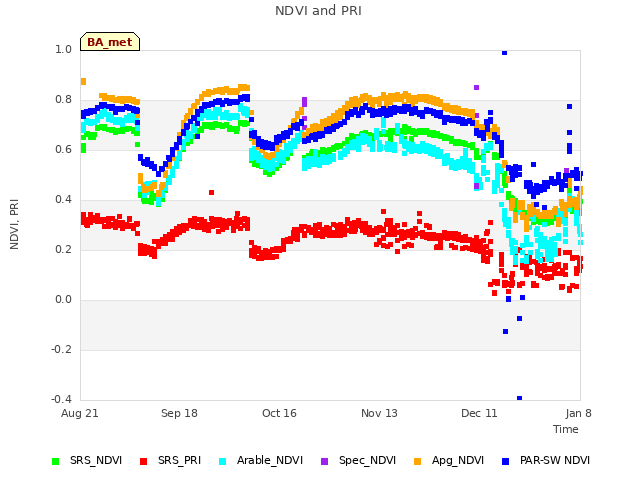Click the blue outlier point at -0.4

coord(520,398)
